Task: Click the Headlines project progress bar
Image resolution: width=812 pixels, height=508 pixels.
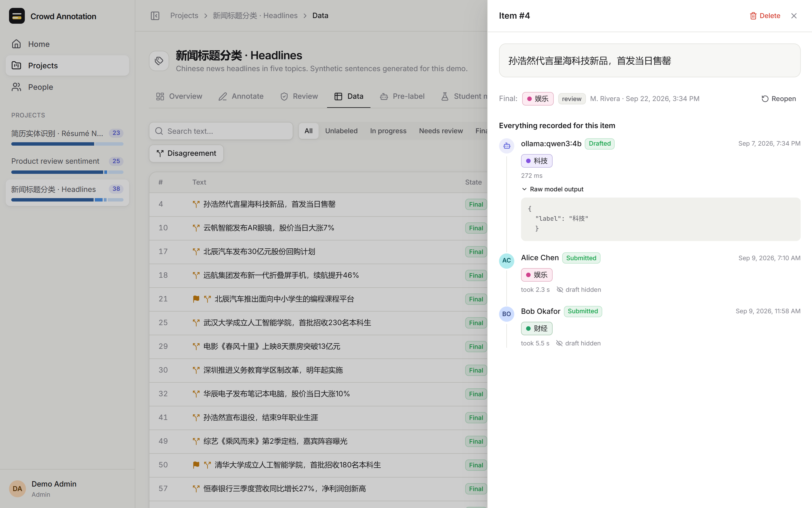Action: click(x=67, y=200)
